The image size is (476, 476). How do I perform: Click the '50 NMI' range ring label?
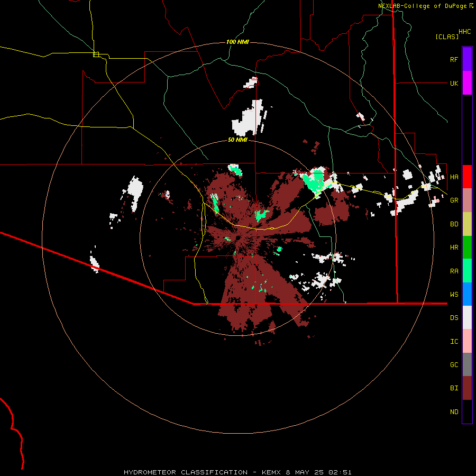237,140
